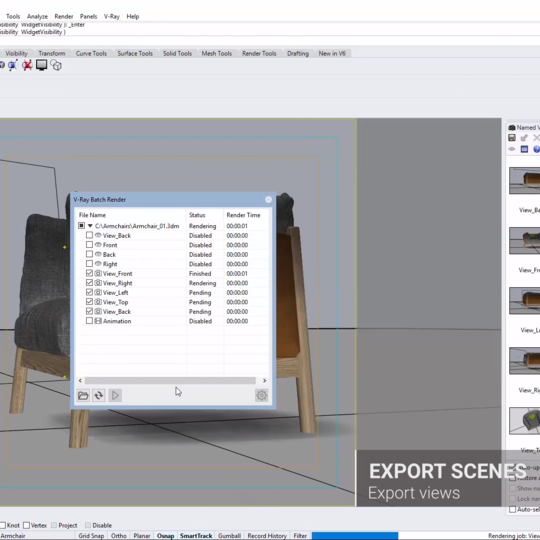This screenshot has height=540, width=540.
Task: Click left arrow of Batch Render scrollbar
Action: pyautogui.click(x=80, y=381)
